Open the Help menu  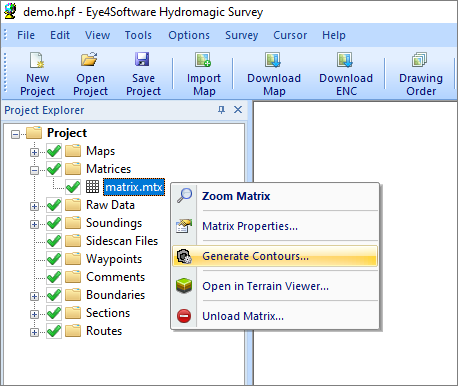pyautogui.click(x=334, y=35)
